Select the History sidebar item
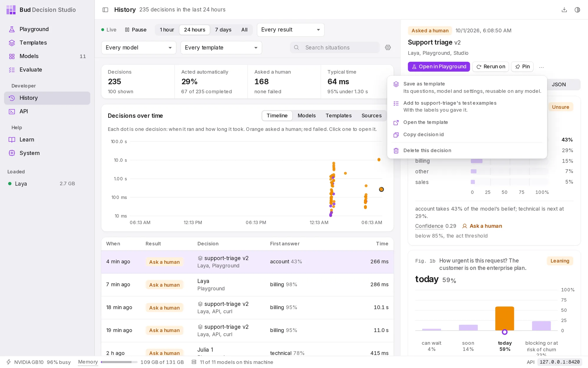The image size is (588, 368). (47, 98)
